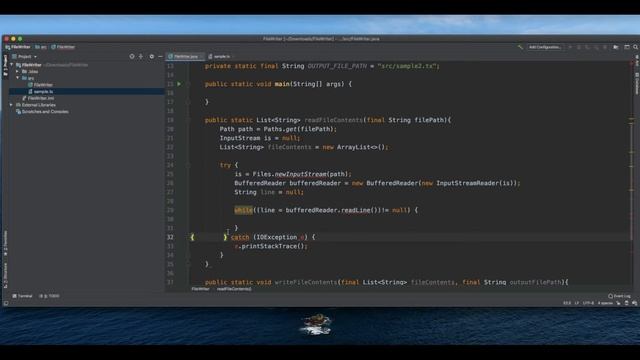640x360 pixels.
Task: Collapse try block via gutter fold marker
Action: pyautogui.click(x=188, y=165)
